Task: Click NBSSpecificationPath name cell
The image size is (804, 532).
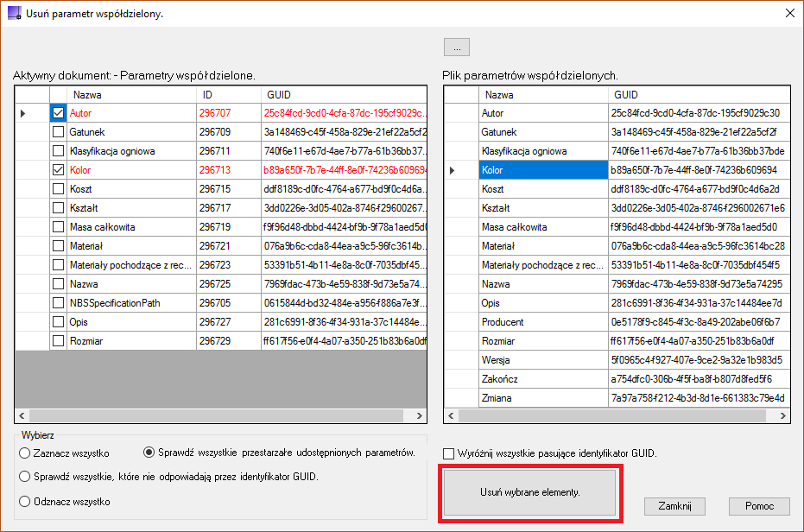Action: [131, 302]
